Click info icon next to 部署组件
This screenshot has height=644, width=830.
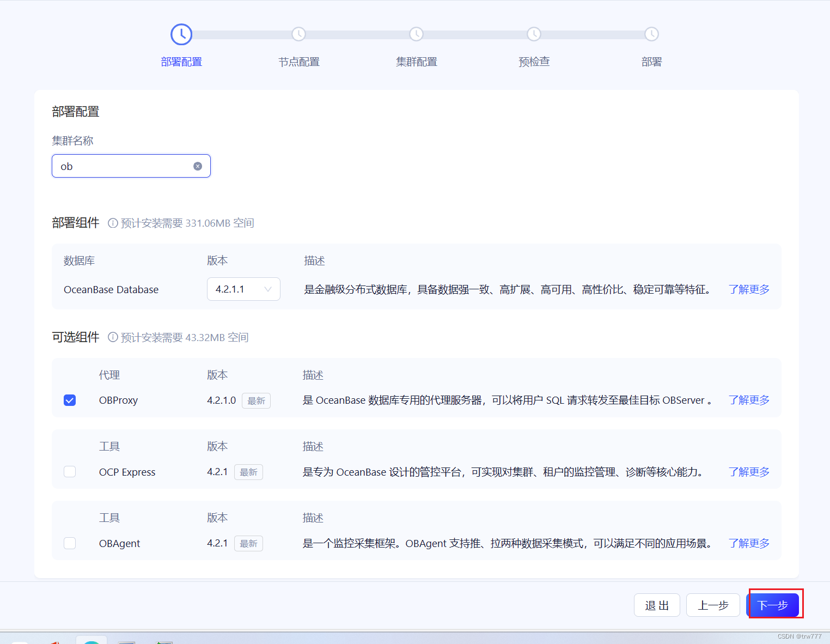point(113,223)
